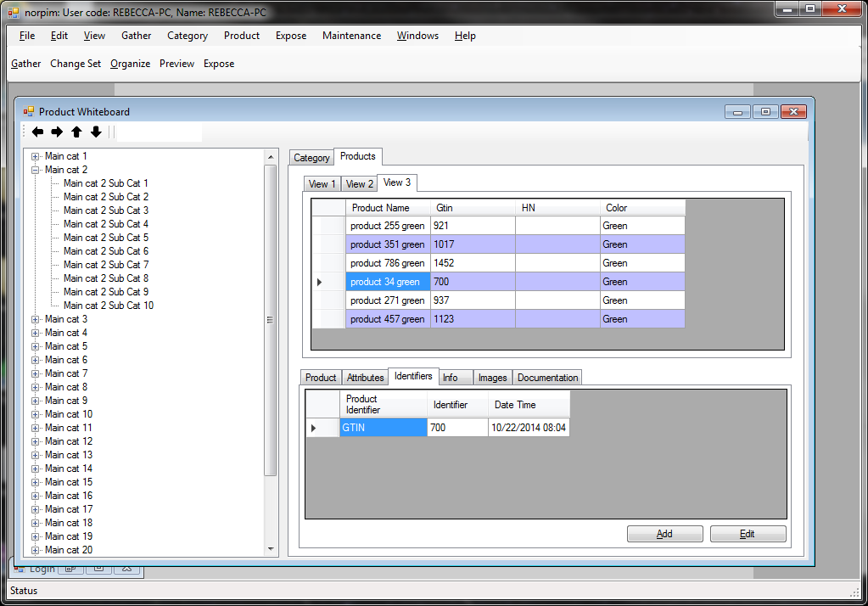Open the Expose menu in menu bar

point(291,36)
